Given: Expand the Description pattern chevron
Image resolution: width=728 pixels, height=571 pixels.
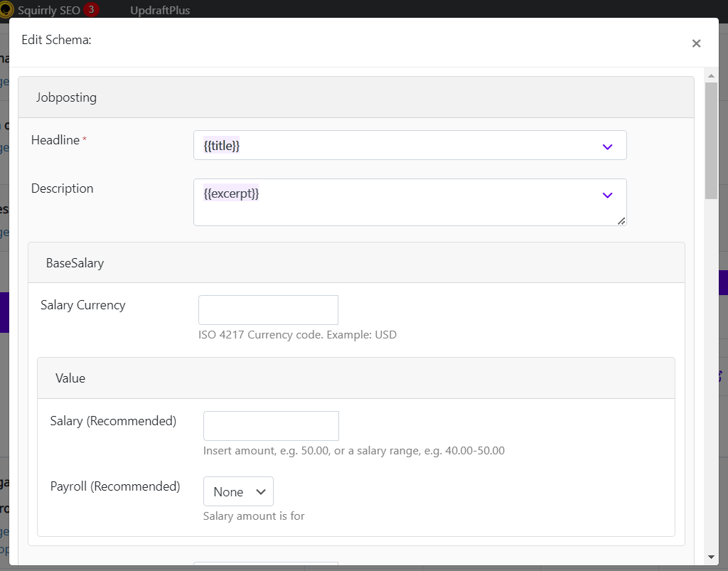Looking at the screenshot, I should (607, 195).
